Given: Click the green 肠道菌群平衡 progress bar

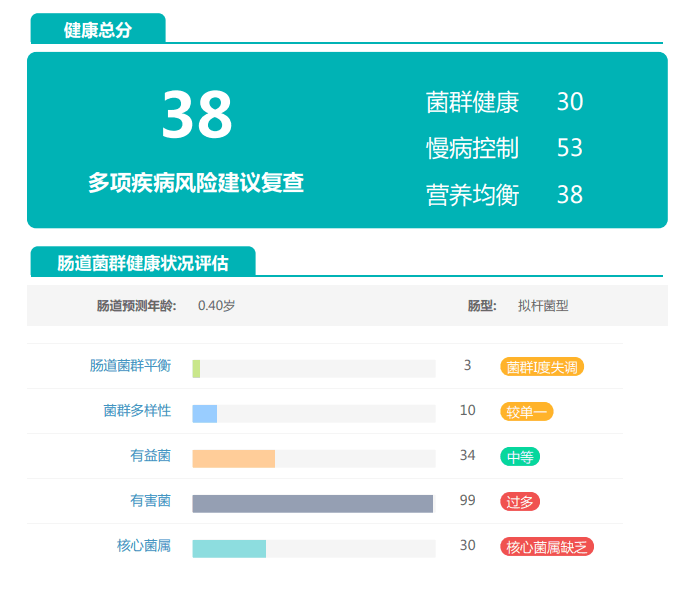Looking at the screenshot, I should tap(197, 368).
